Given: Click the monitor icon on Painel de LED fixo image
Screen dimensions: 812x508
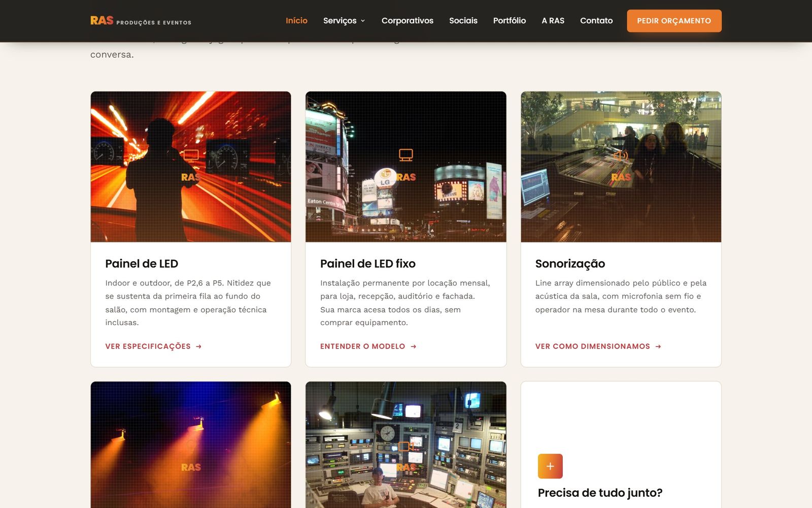Looking at the screenshot, I should (406, 155).
